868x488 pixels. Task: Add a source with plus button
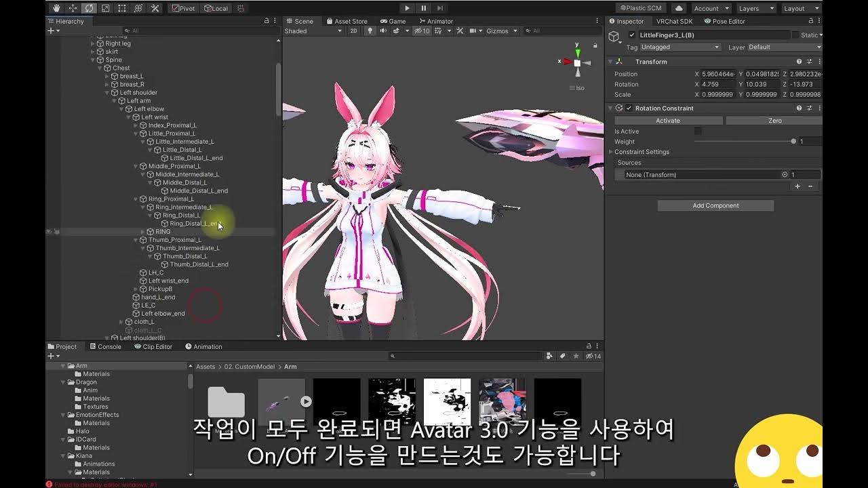[x=797, y=186]
